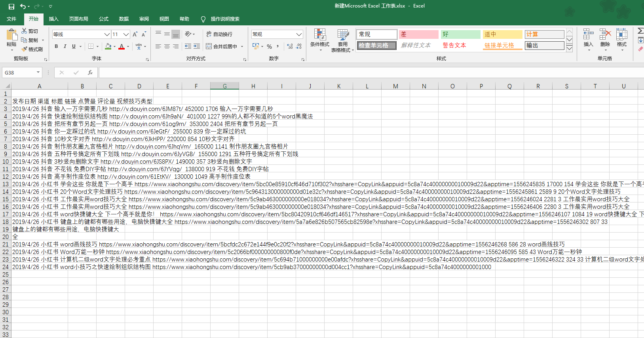This screenshot has width=644, height=338.
Task: Decrease the cell indent
Action: coord(188,46)
